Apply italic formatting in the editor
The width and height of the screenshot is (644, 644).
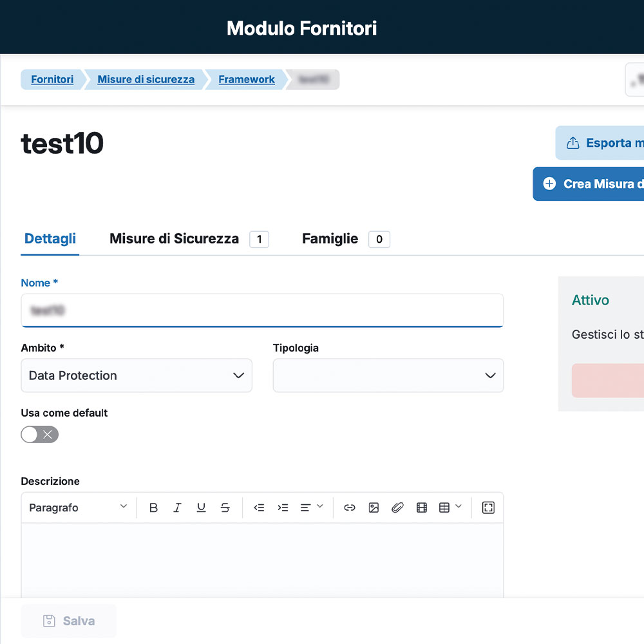click(177, 508)
